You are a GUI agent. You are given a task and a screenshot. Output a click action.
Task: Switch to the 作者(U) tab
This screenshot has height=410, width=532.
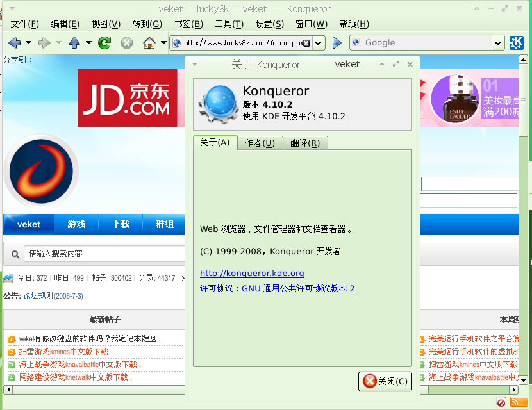click(260, 143)
